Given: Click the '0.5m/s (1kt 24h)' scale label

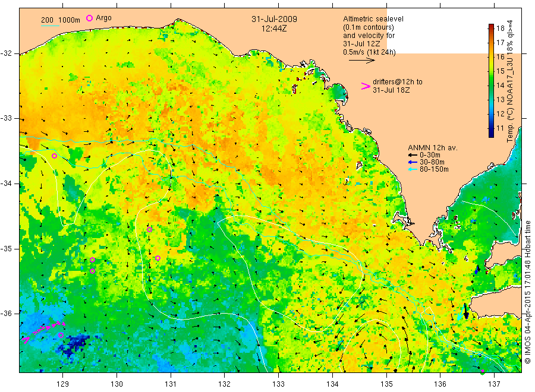Looking at the screenshot, I should point(370,52).
